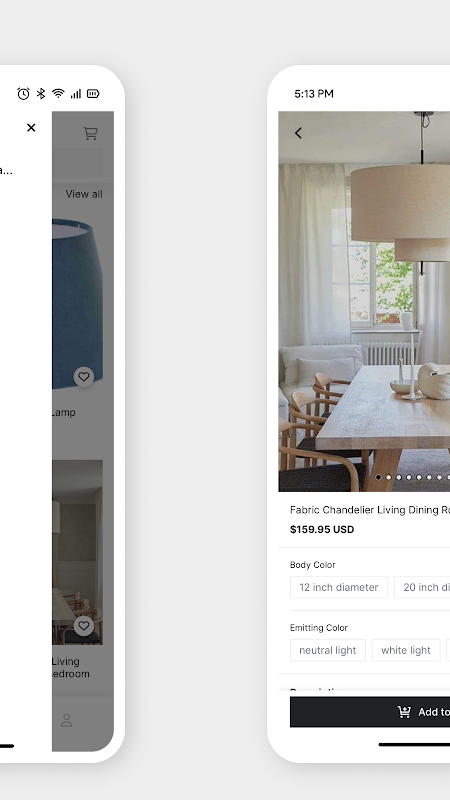The height and width of the screenshot is (800, 450).
Task: Open View all products link
Action: [x=84, y=194]
